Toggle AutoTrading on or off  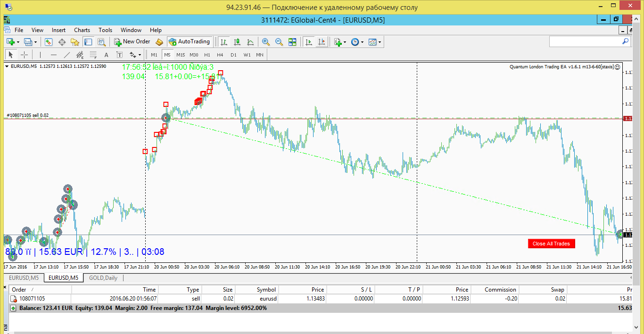(189, 41)
